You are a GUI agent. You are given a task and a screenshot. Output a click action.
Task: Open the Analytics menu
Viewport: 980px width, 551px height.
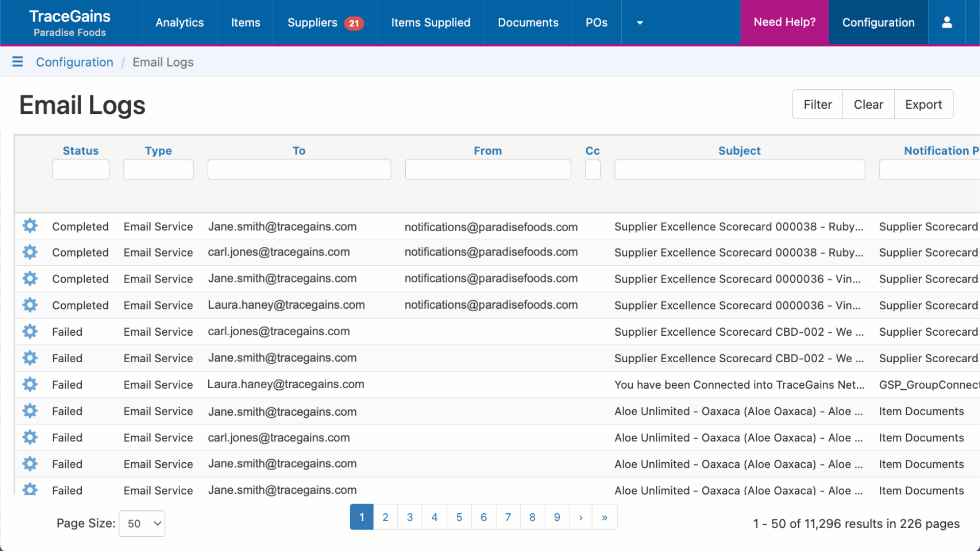(x=180, y=22)
